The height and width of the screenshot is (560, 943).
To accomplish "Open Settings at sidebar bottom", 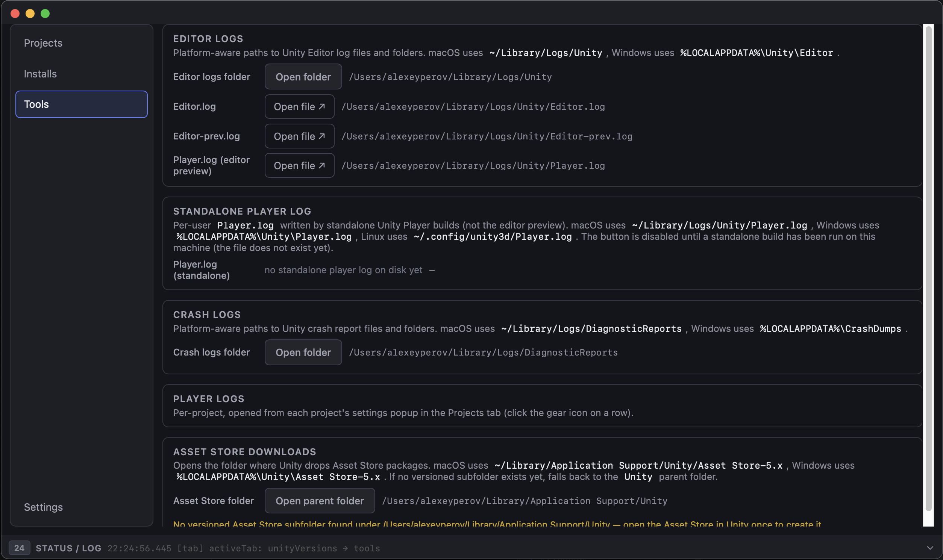I will pyautogui.click(x=81, y=507).
